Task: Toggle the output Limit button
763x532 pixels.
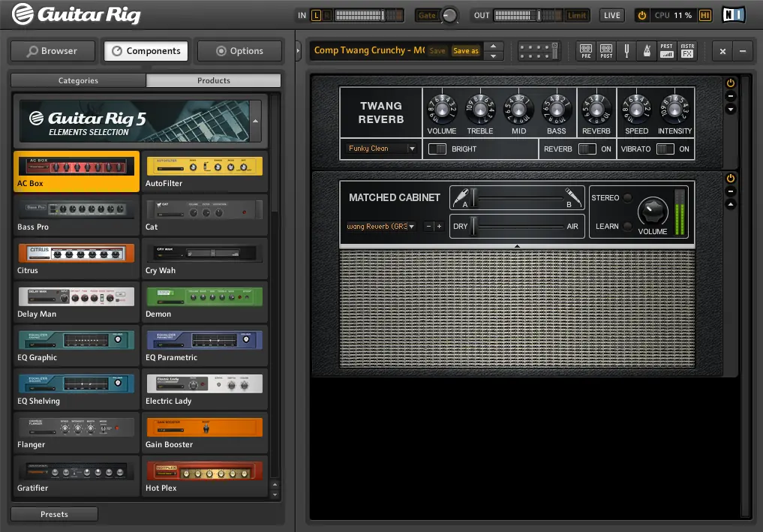Action: click(577, 16)
